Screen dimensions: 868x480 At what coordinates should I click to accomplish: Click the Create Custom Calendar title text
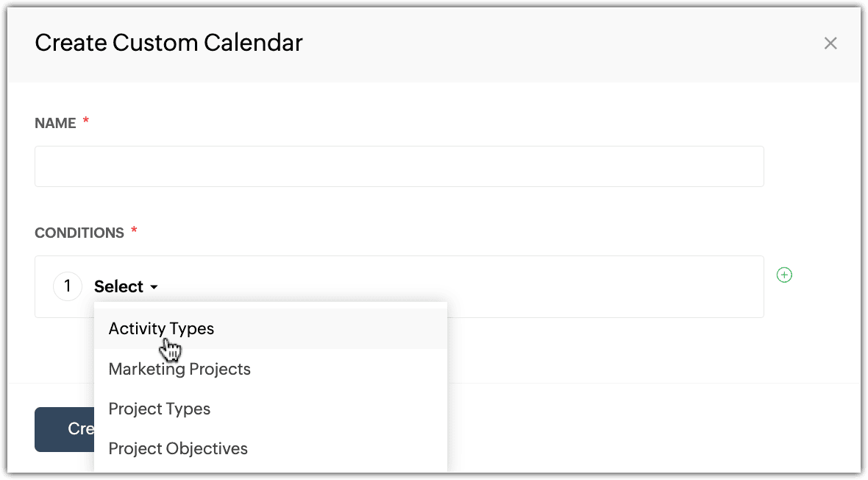[x=168, y=43]
